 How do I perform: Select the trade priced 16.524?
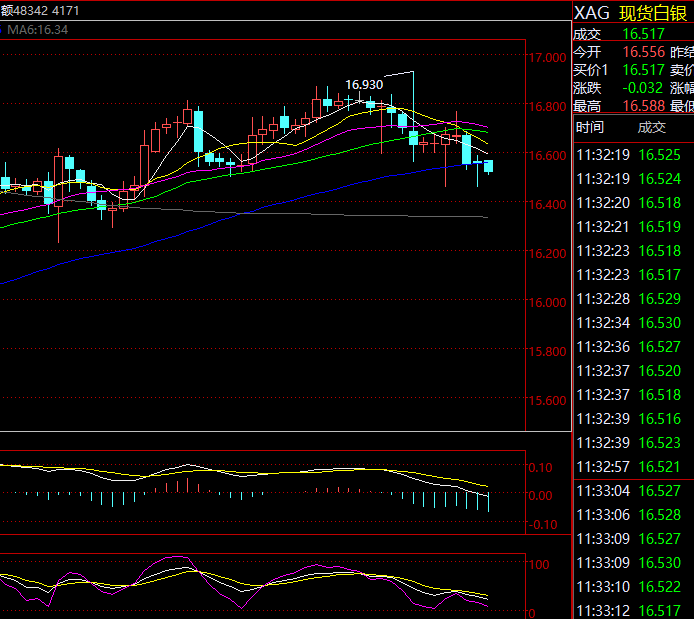coord(634,179)
